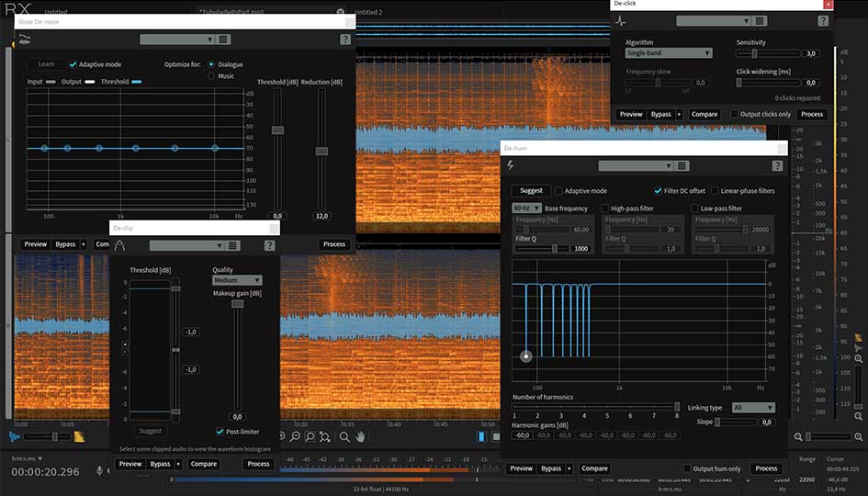Click Suggest in the De-hum window
868x496 pixels.
point(532,190)
